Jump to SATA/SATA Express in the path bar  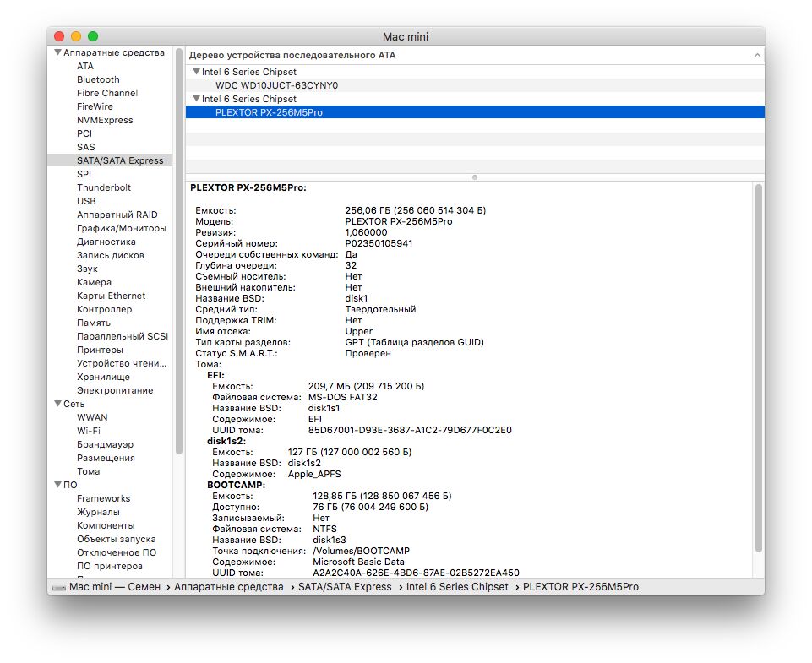pyautogui.click(x=345, y=587)
